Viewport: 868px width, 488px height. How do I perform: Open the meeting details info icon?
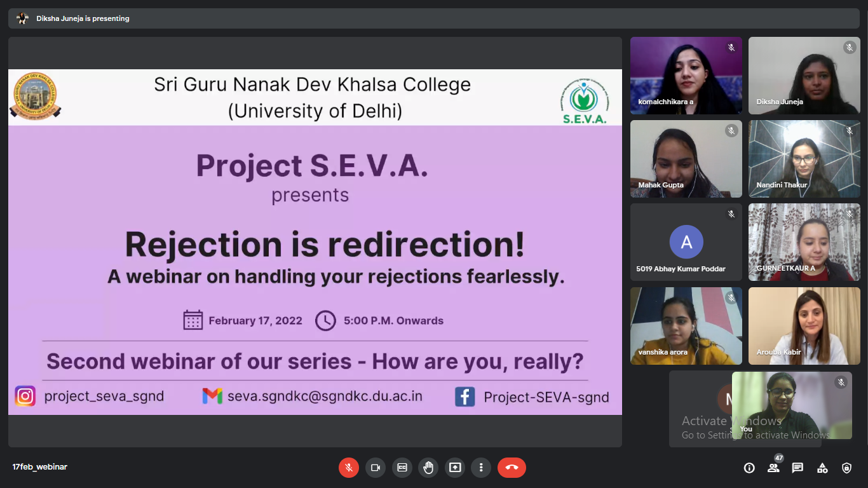749,468
